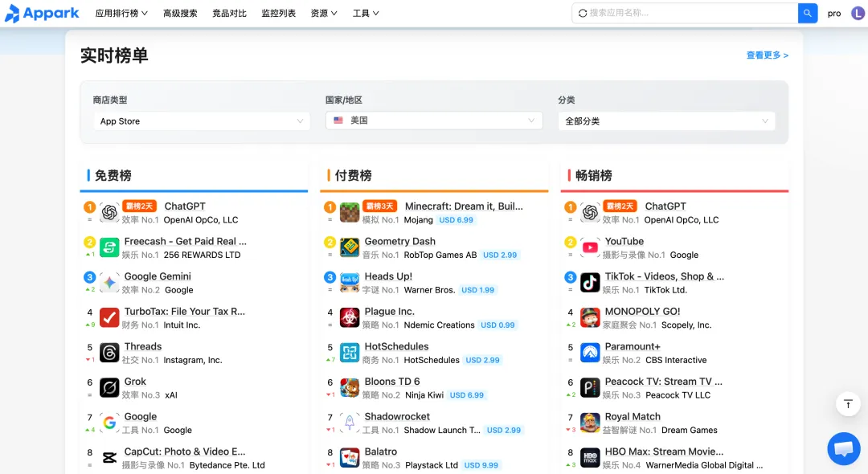
Task: Open the Freecash - Get Paid Real link
Action: coord(186,241)
